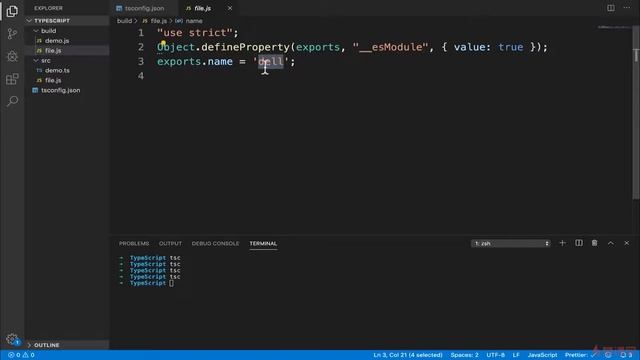Click the true keyword on line 2
This screenshot has height=360, width=640.
[511, 47]
